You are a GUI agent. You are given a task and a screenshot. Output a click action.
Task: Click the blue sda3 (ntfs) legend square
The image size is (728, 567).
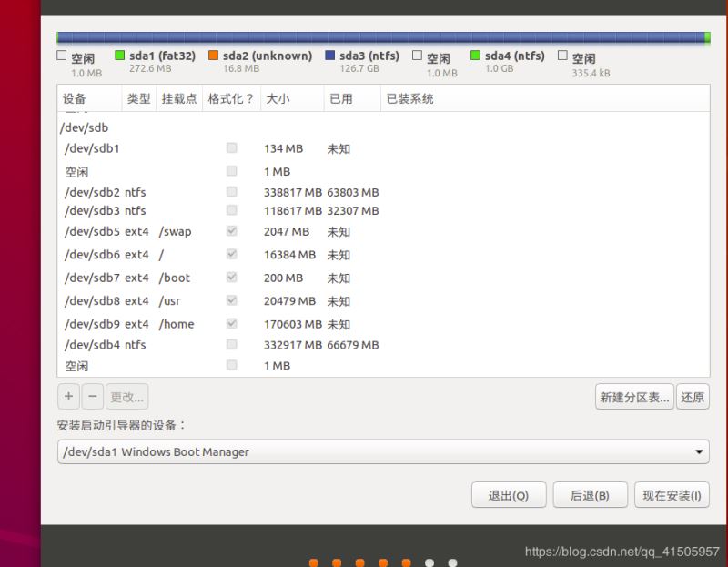[330, 56]
